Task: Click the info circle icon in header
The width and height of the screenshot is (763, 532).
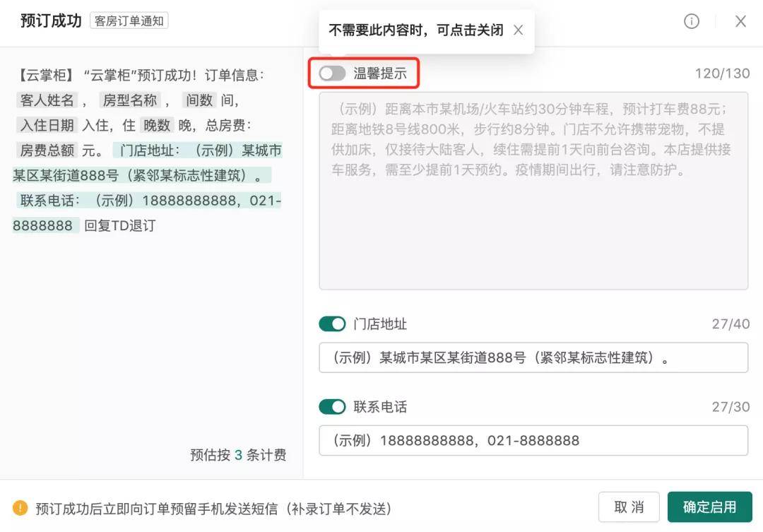Action: [x=692, y=21]
